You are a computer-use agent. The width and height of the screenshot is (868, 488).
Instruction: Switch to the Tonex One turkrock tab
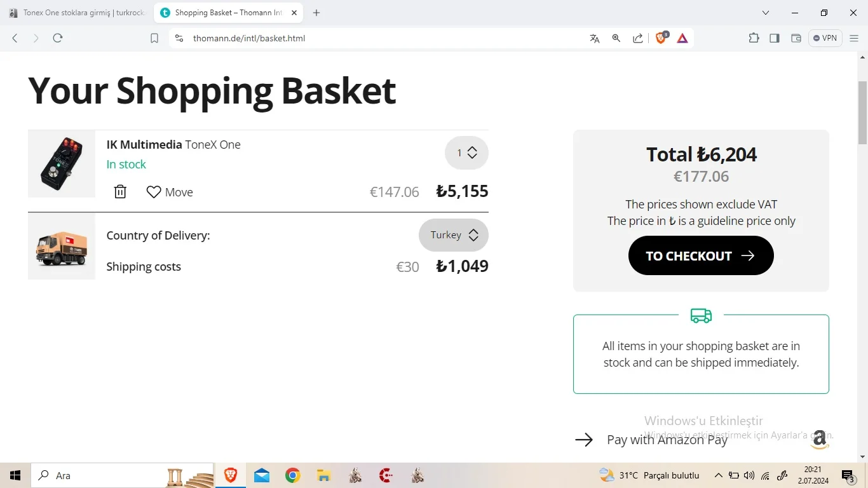pyautogui.click(x=78, y=13)
